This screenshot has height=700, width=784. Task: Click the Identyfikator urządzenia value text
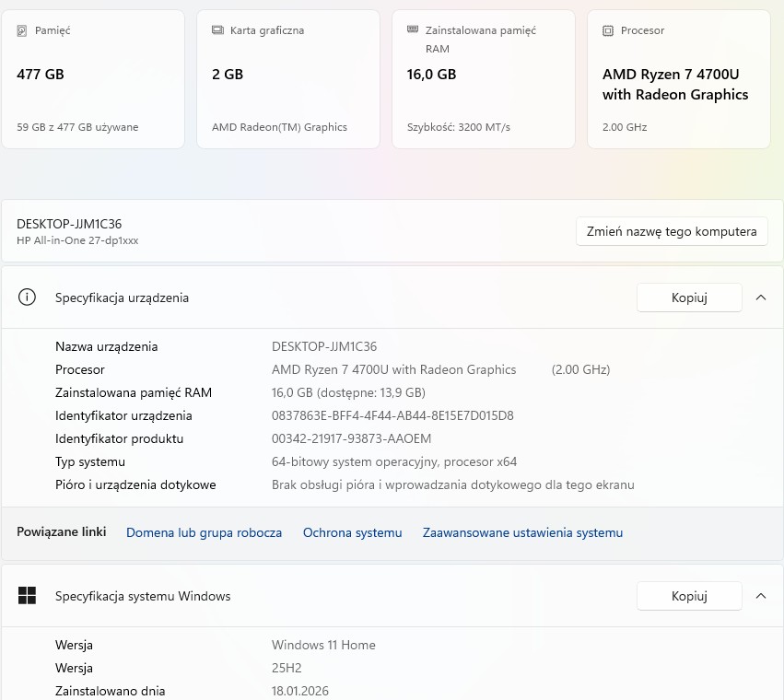point(392,415)
